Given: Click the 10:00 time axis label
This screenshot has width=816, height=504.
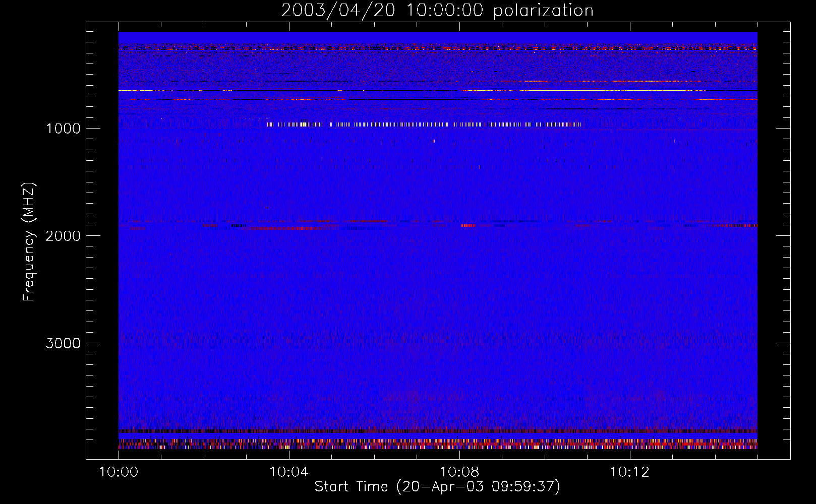Looking at the screenshot, I should point(119,472).
